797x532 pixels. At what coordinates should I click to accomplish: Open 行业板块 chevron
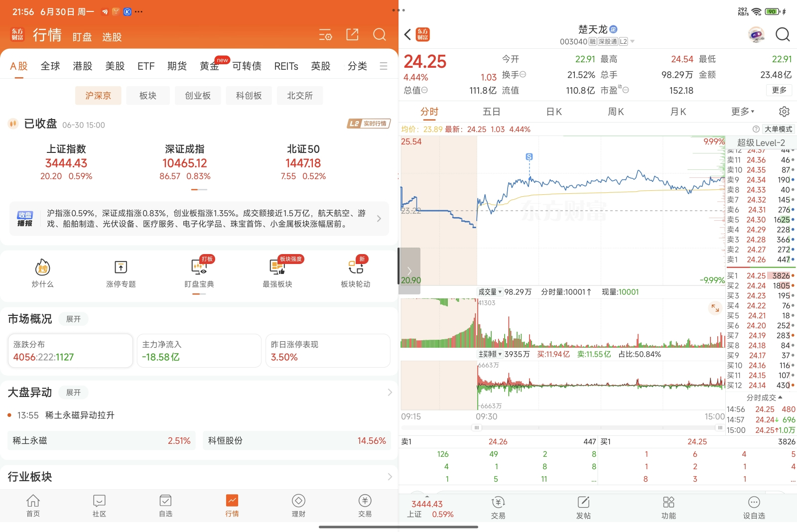pyautogui.click(x=390, y=477)
